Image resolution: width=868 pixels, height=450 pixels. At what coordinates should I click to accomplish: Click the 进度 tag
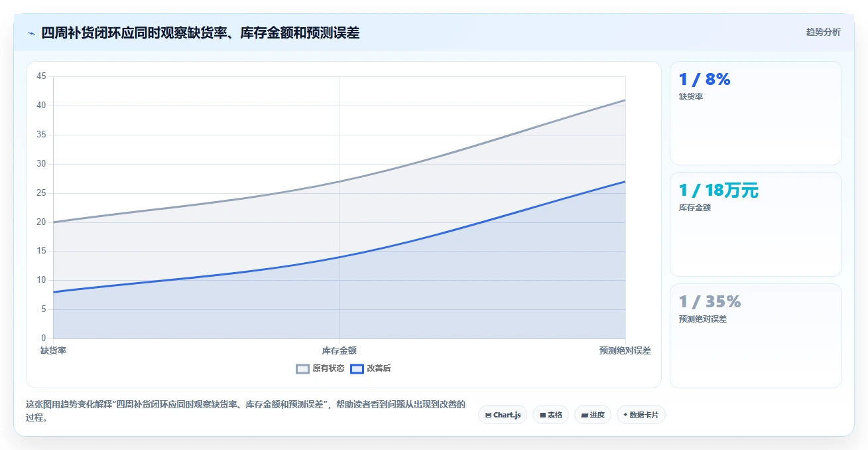click(592, 415)
